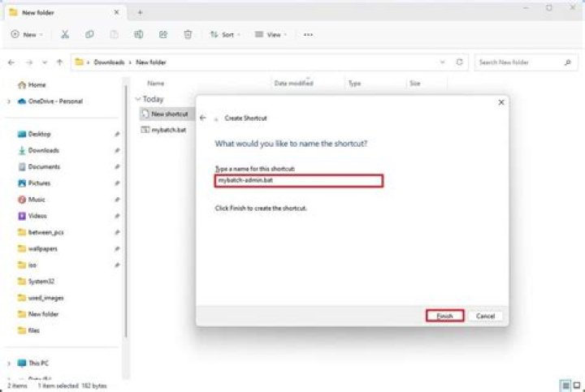Click the search magnifier icon
Image resolution: width=585 pixels, height=392 pixels.
pos(568,62)
